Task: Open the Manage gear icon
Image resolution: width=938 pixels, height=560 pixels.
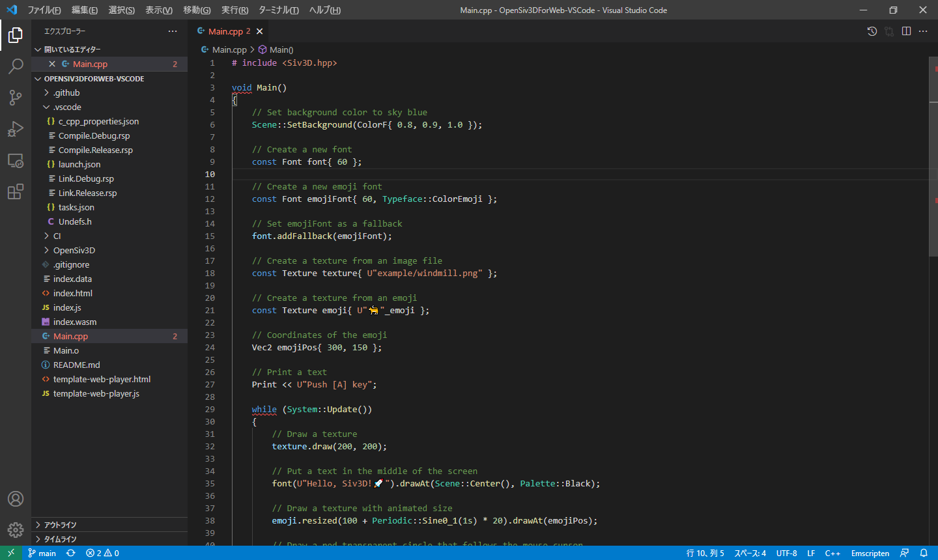Action: pyautogui.click(x=16, y=530)
